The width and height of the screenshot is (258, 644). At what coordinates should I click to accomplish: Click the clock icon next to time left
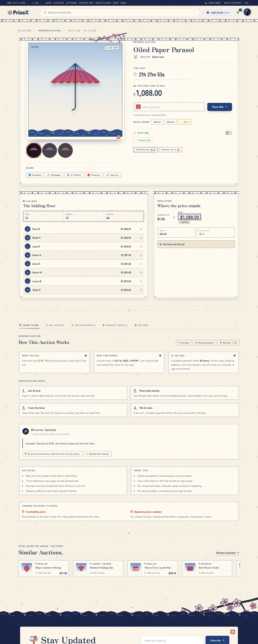tap(135, 74)
